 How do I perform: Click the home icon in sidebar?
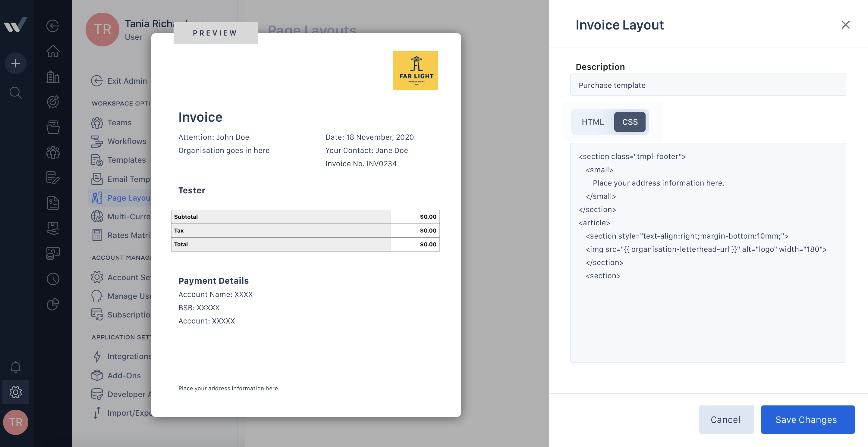click(53, 51)
